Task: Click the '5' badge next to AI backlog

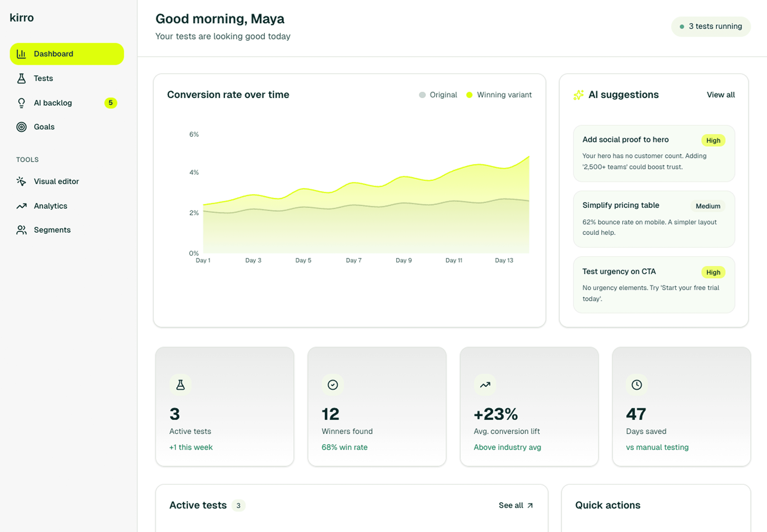Action: [x=110, y=103]
